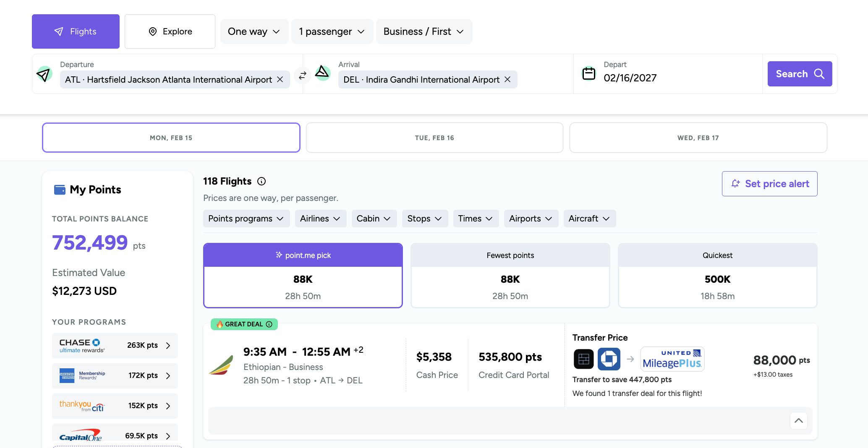Click the 535,800 pts credit card portal price
The width and height of the screenshot is (868, 448).
coord(510,357)
